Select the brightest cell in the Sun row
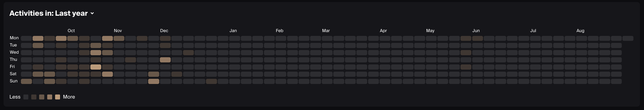This screenshot has width=644, height=110. tap(154, 81)
